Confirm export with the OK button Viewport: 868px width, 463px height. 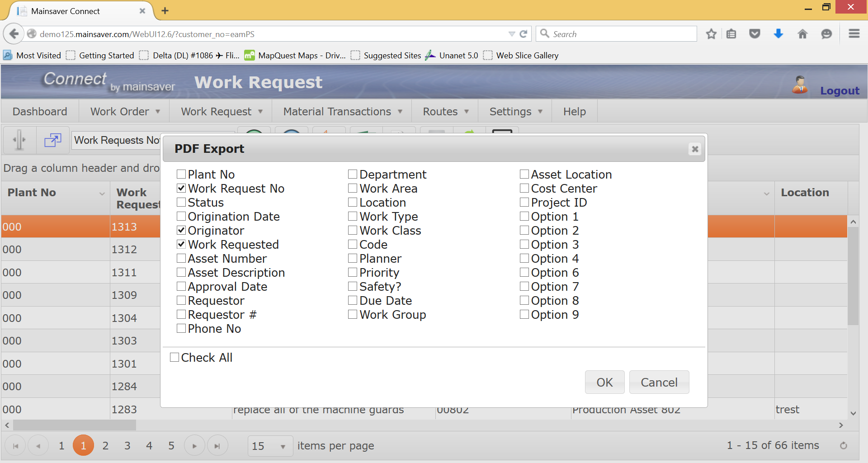pos(604,383)
